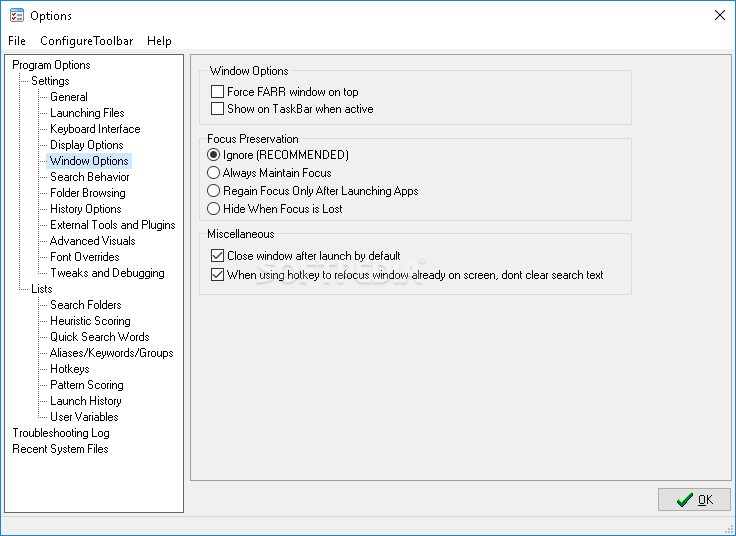Viewport: 736px width, 536px height.
Task: Open Launching Files settings
Action: pos(87,113)
